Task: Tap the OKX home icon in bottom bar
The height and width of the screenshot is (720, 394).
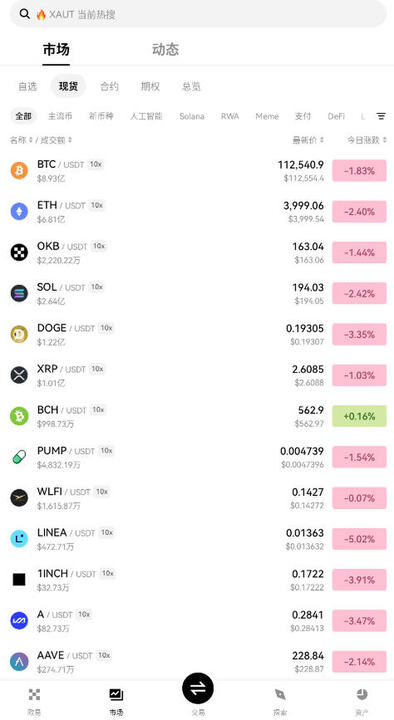Action: click(x=34, y=694)
